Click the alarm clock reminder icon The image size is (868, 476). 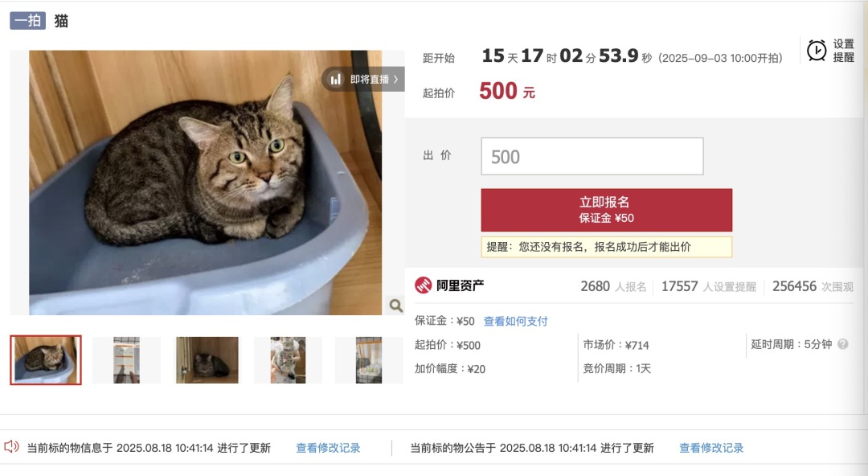[817, 51]
